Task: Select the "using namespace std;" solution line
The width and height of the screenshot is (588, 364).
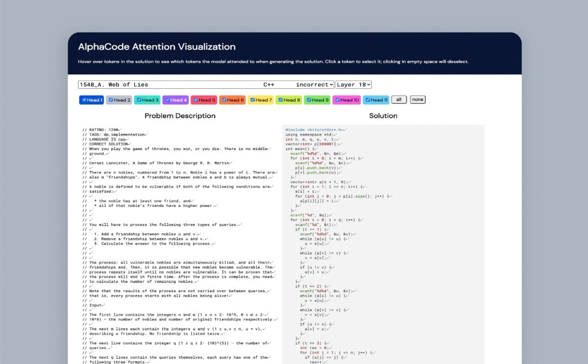Action: [x=310, y=135]
